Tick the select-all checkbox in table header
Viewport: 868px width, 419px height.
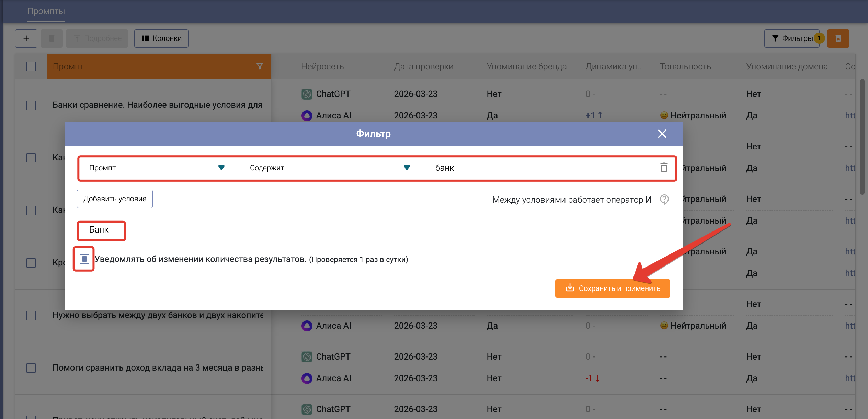click(x=31, y=66)
